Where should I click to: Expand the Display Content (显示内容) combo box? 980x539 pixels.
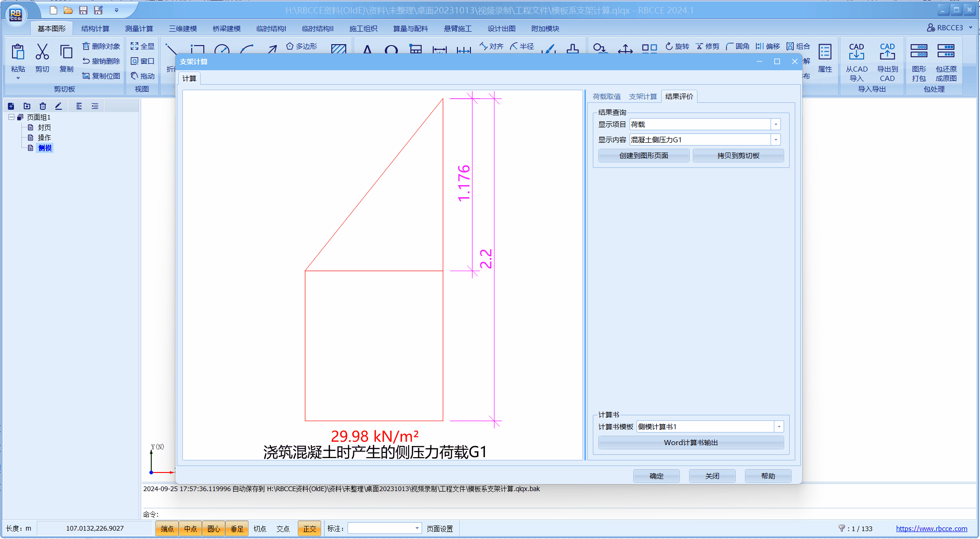[775, 140]
